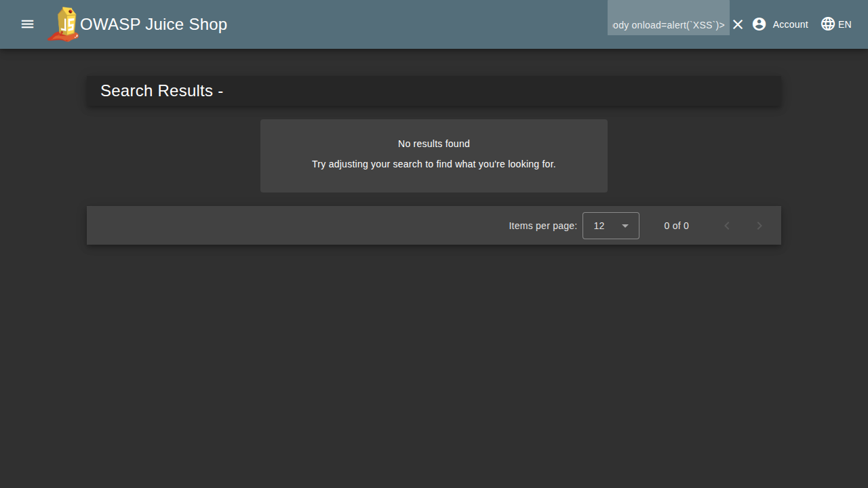Open the hamburger side navigation menu

pyautogui.click(x=27, y=24)
